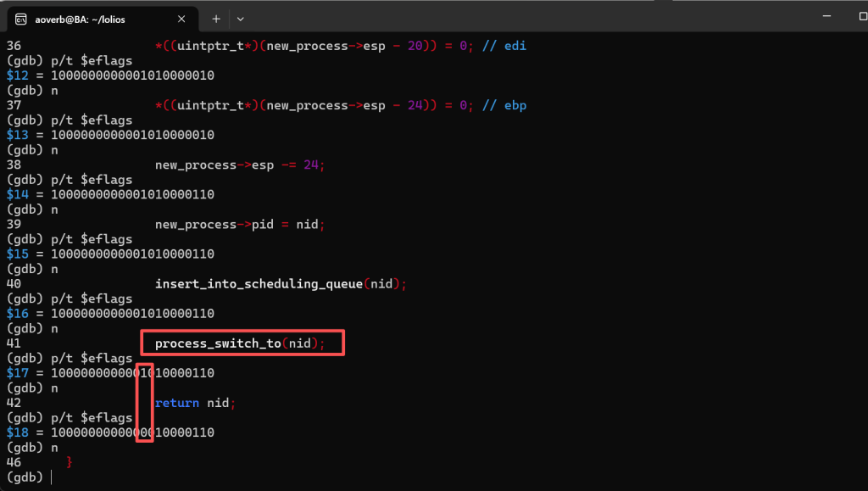Open a new terminal tab with plus

(216, 19)
